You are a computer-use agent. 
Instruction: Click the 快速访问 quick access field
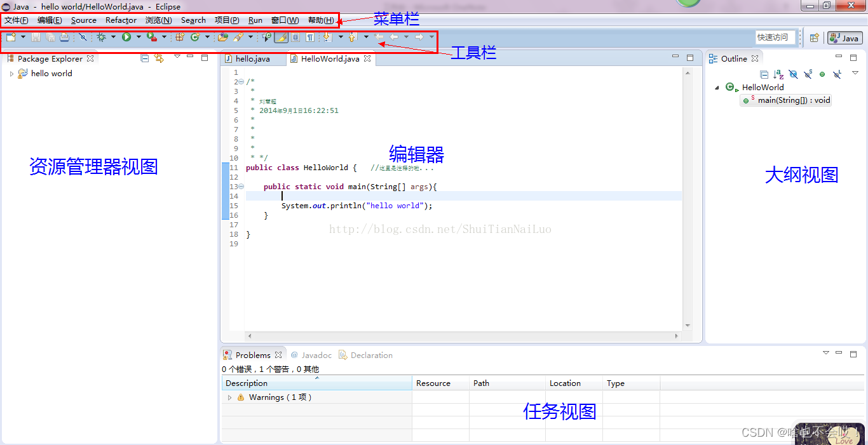[x=775, y=37]
